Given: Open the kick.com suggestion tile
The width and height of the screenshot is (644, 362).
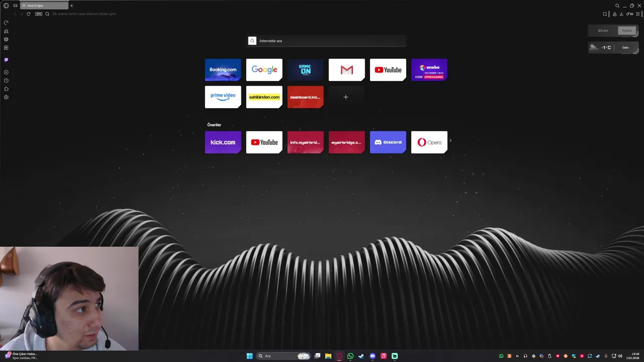Looking at the screenshot, I should (223, 142).
